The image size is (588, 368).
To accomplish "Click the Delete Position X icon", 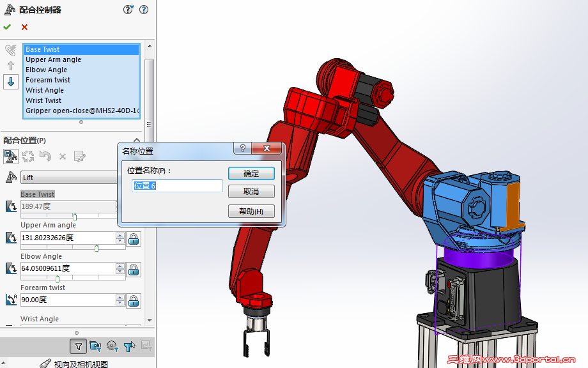I will point(63,157).
